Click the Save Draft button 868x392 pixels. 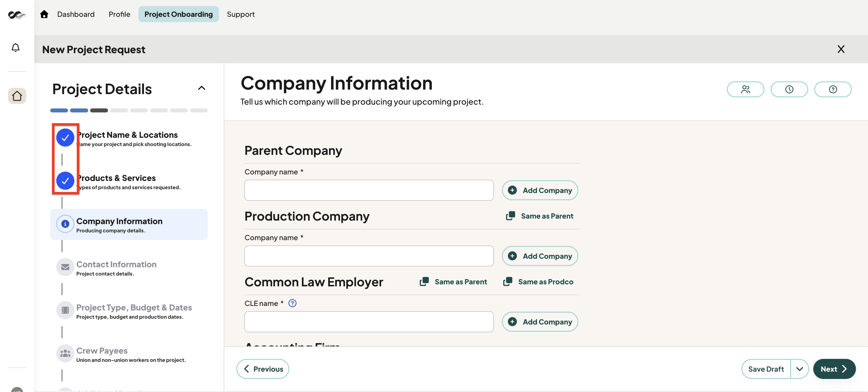pyautogui.click(x=766, y=369)
